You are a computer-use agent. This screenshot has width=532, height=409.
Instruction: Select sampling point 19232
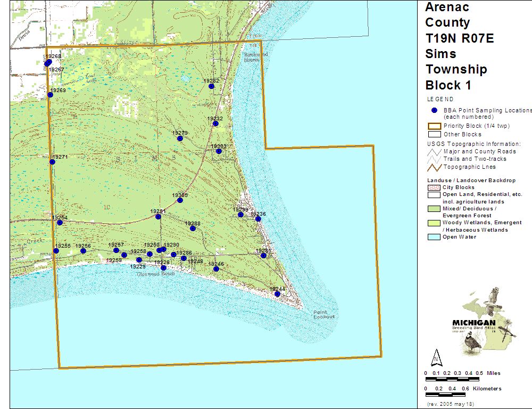pos(215,124)
